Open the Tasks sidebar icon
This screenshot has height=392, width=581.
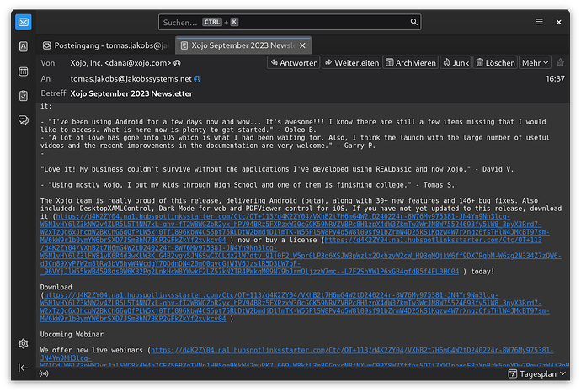[24, 96]
